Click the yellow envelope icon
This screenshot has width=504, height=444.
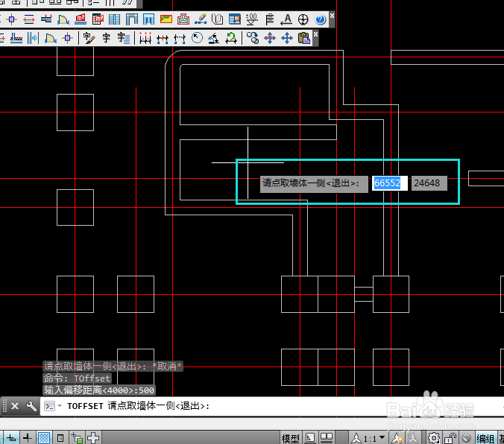pos(166,19)
